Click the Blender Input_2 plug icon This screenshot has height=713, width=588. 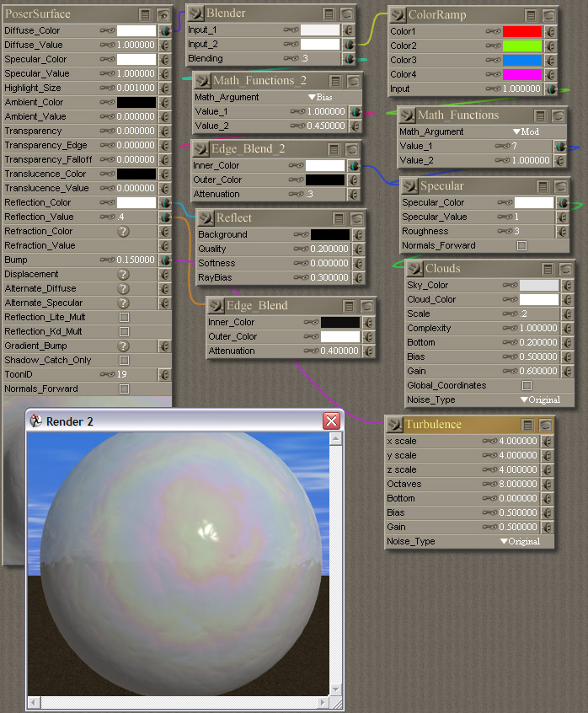click(x=349, y=45)
